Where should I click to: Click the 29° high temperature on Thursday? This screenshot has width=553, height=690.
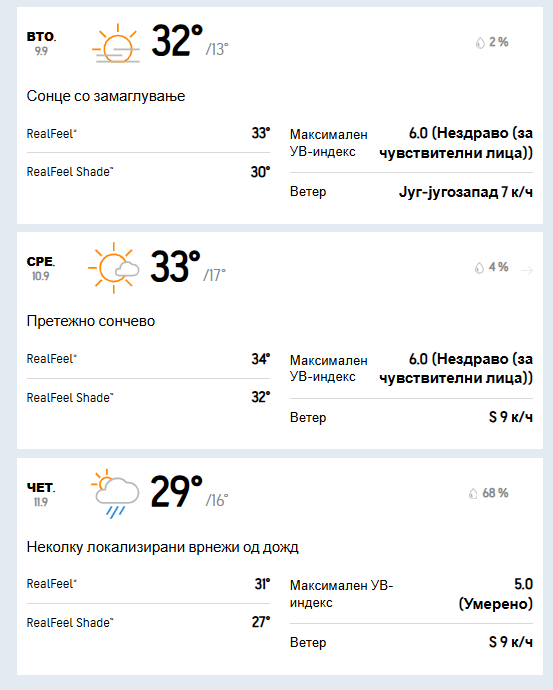click(176, 492)
